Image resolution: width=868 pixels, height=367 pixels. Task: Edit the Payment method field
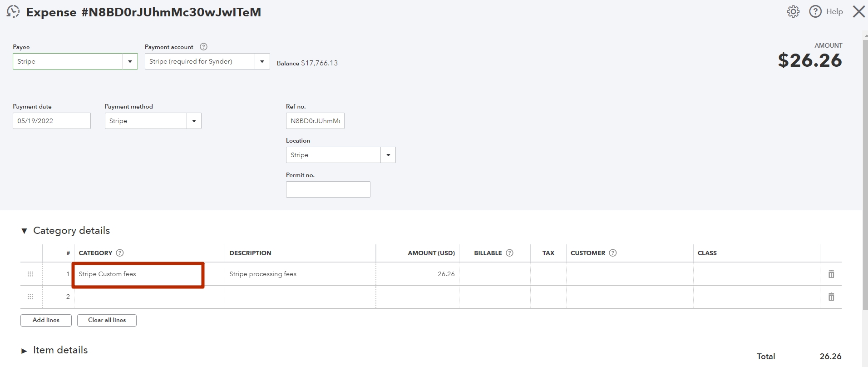click(x=146, y=121)
